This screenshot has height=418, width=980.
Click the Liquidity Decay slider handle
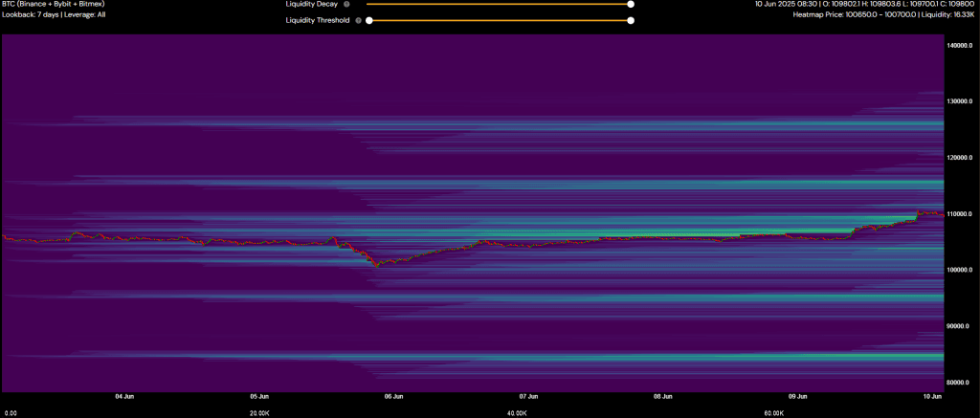(x=632, y=4)
